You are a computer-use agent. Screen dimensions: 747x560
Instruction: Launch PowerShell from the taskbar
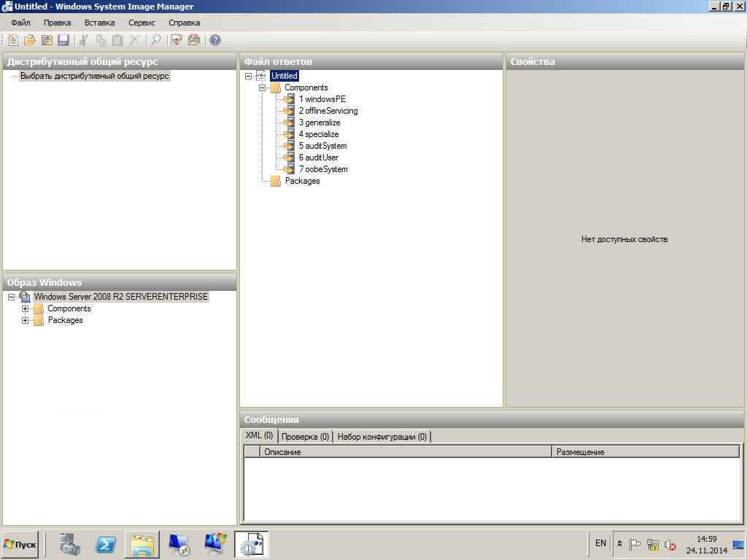pyautogui.click(x=106, y=544)
